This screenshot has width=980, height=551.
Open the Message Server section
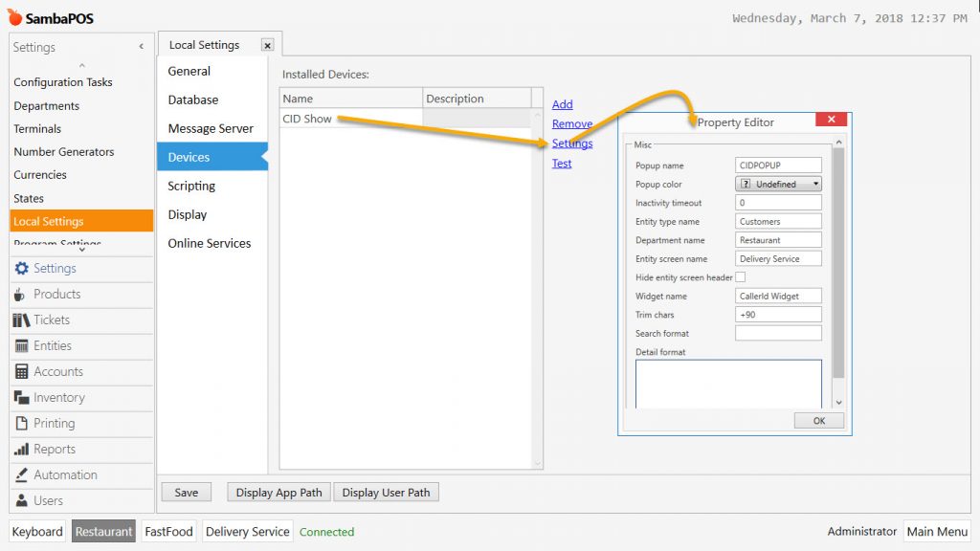click(x=212, y=129)
